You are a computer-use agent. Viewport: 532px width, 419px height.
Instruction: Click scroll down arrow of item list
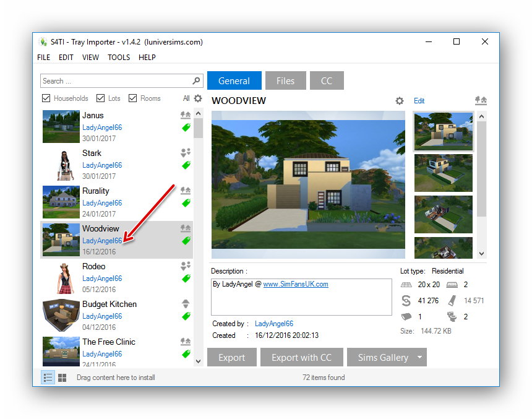(199, 361)
